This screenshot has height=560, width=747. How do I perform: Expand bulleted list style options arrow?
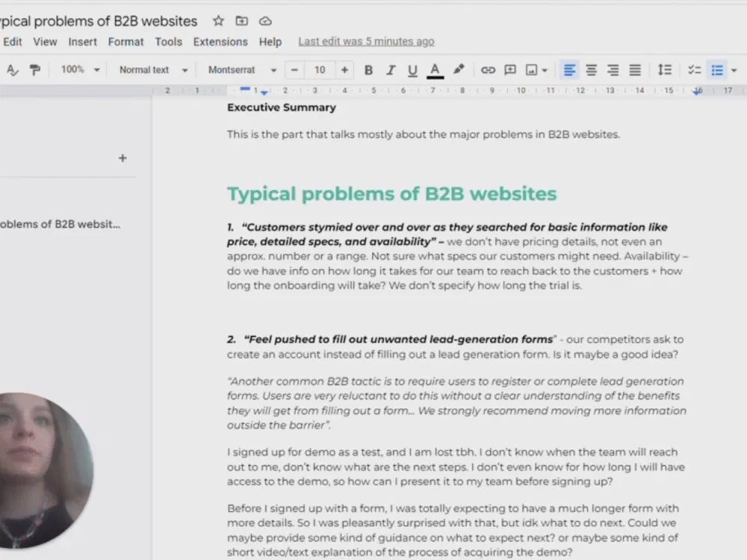[x=734, y=70]
